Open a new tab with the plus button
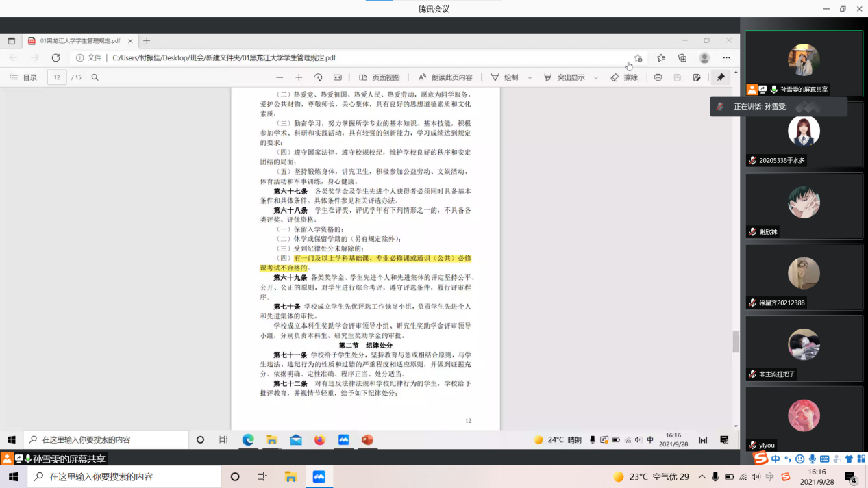868x488 pixels. pyautogui.click(x=147, y=41)
